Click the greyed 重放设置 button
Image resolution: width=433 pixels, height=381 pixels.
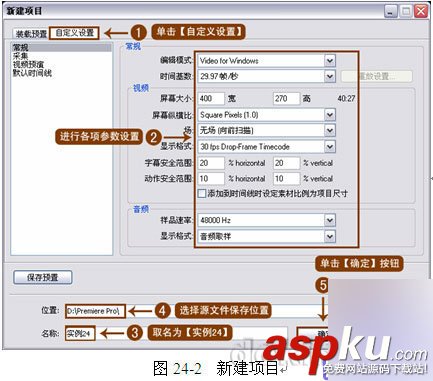(377, 76)
